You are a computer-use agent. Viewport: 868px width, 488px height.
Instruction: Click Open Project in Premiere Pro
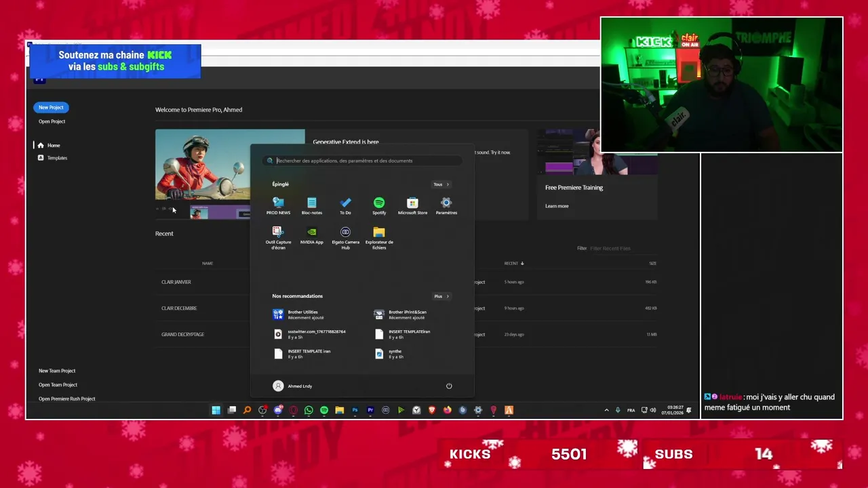coord(52,121)
